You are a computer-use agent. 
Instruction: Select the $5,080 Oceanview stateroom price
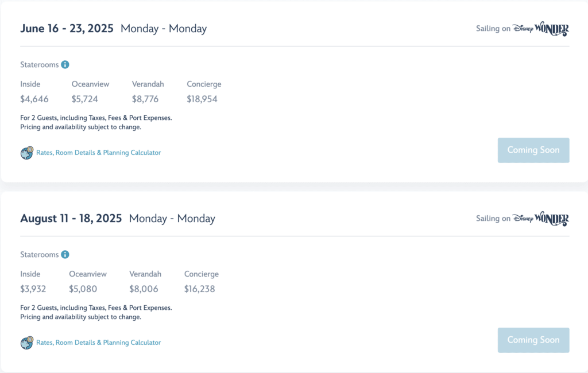pyautogui.click(x=83, y=289)
